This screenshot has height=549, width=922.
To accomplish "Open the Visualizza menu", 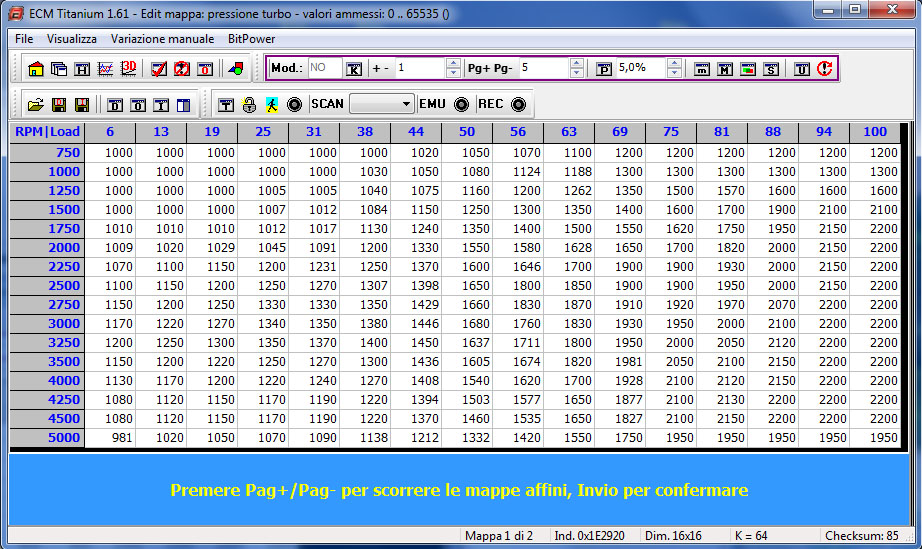I will point(72,39).
